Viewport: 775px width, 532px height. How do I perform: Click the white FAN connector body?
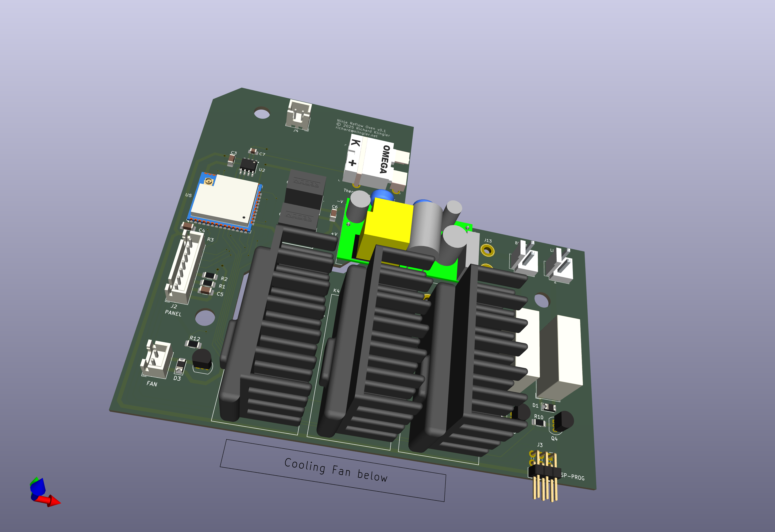click(156, 359)
